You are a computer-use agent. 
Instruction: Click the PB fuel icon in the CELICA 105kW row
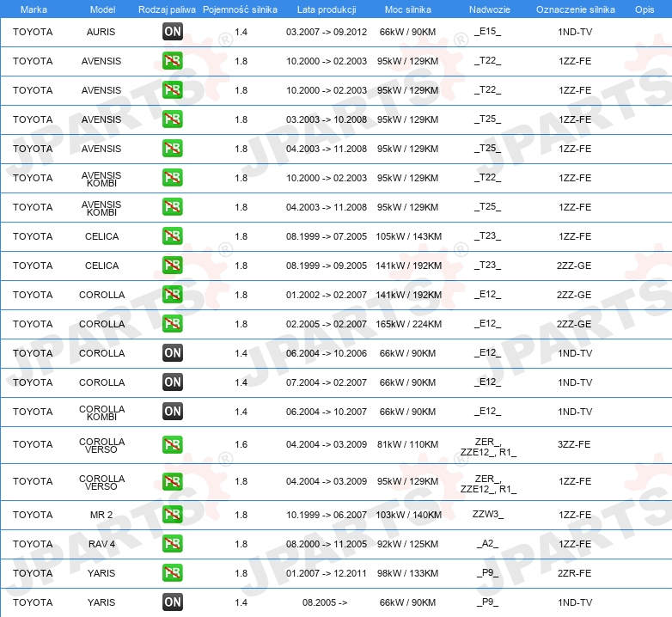(x=172, y=236)
